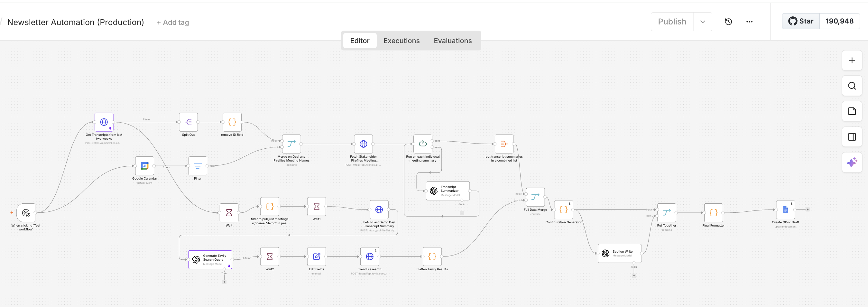This screenshot has height=307, width=868.
Task: Select the Put Together merge node
Action: pyautogui.click(x=667, y=213)
